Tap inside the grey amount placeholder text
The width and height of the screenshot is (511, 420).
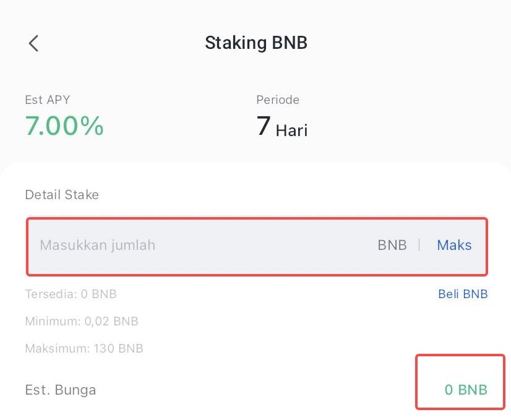[x=97, y=245]
